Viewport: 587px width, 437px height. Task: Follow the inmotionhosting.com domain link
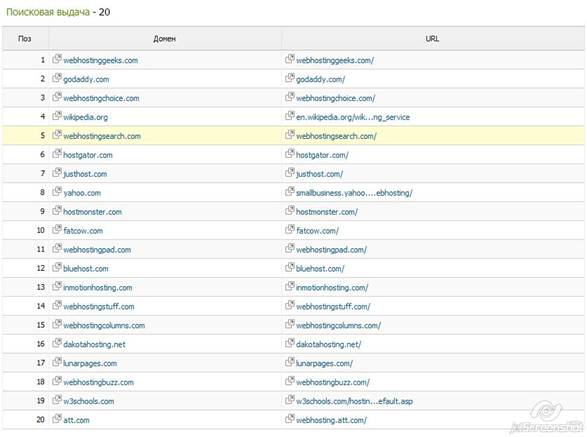97,288
